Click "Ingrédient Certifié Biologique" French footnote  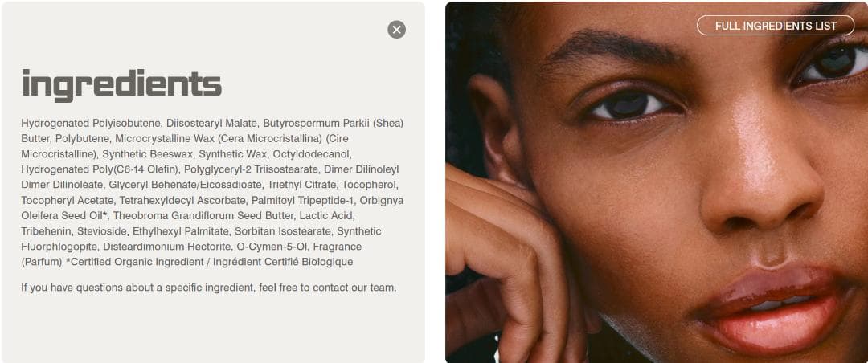[283, 263]
